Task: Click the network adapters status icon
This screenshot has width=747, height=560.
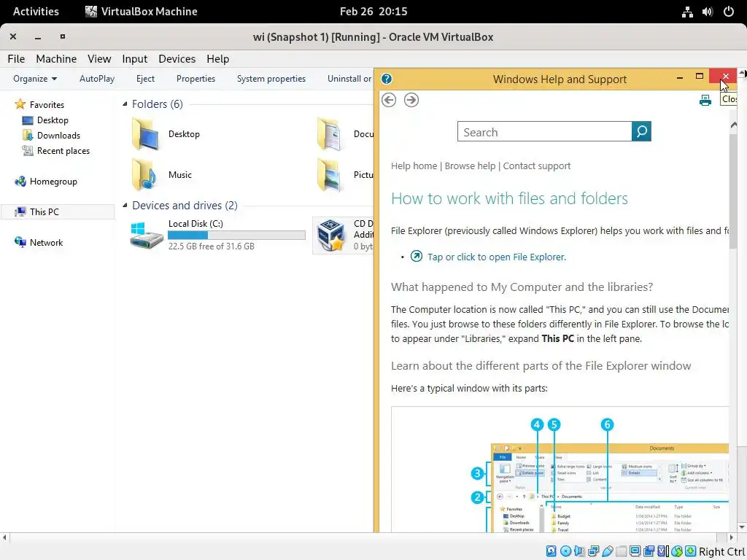Action: pyautogui.click(x=594, y=551)
